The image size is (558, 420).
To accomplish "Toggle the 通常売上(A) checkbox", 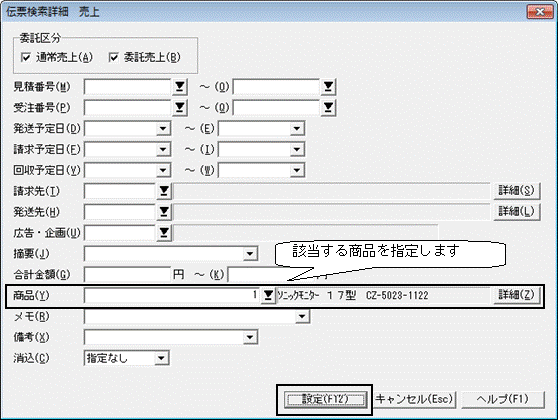I will click(26, 57).
